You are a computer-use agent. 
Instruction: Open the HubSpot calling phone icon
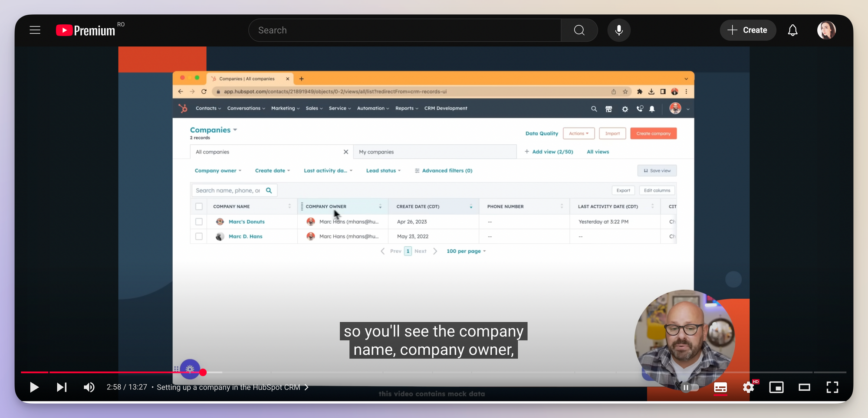tap(640, 109)
